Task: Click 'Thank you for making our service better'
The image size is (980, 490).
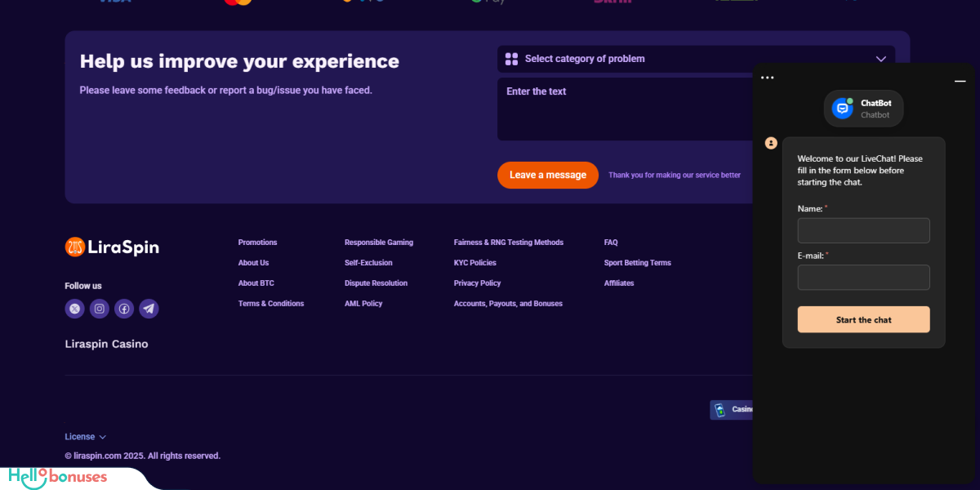Action: [x=675, y=175]
